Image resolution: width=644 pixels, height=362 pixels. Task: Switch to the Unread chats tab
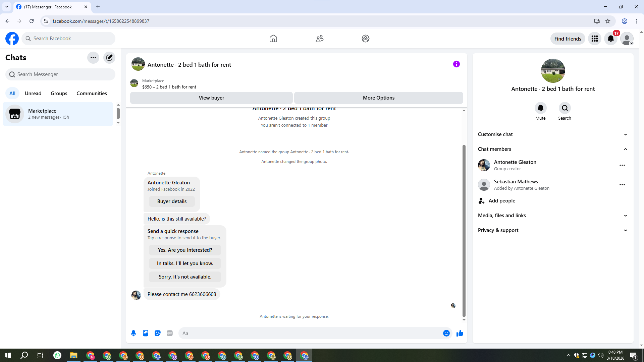[x=33, y=94]
